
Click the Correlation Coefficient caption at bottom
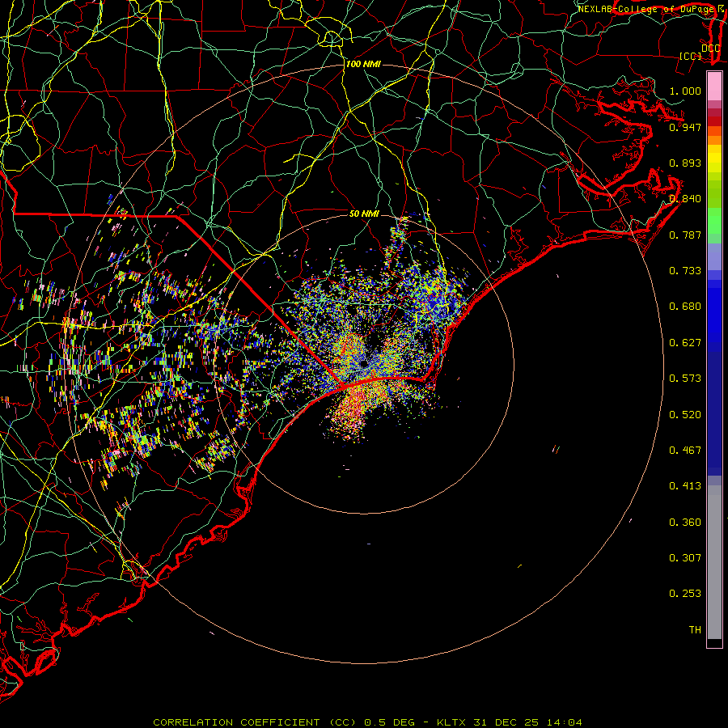[x=367, y=722]
